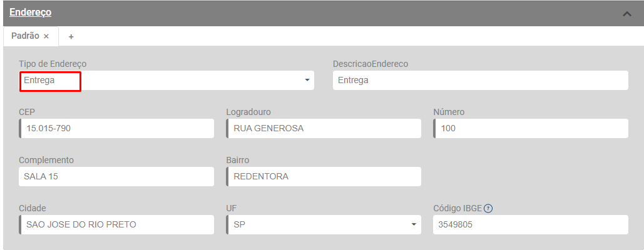Focus the Cidade input field
Viewport: 644px width, 250px height.
click(x=117, y=224)
